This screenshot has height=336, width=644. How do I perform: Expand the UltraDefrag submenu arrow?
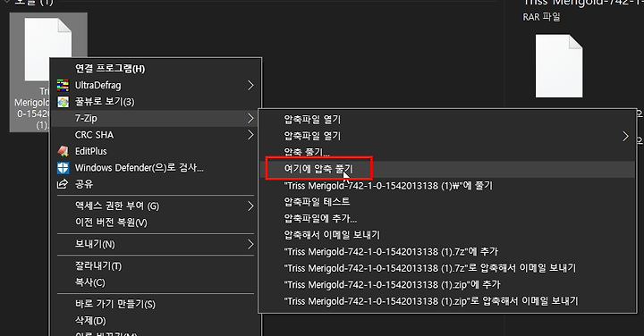tap(250, 85)
